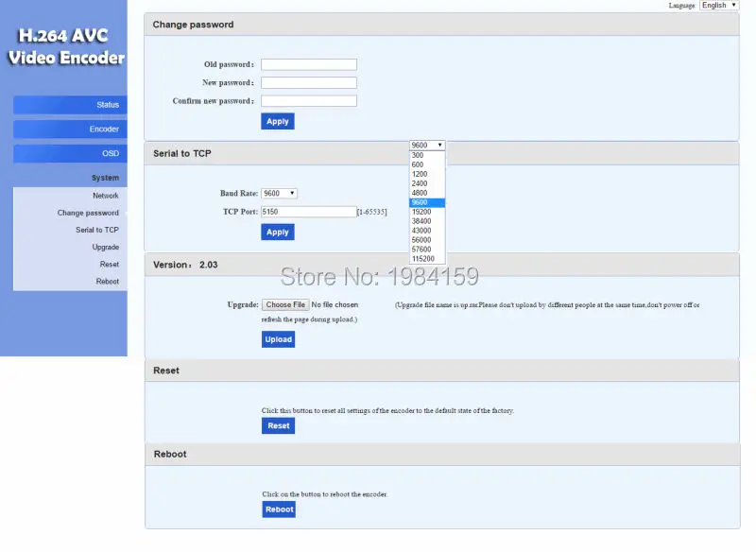Go to Network submenu item
The height and width of the screenshot is (552, 756).
(x=105, y=196)
